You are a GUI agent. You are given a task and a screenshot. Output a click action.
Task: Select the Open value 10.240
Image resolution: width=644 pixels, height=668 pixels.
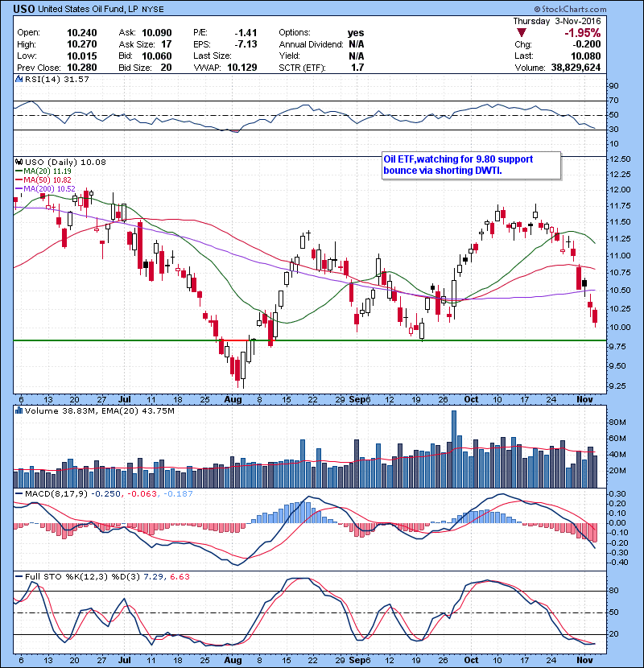[82, 33]
